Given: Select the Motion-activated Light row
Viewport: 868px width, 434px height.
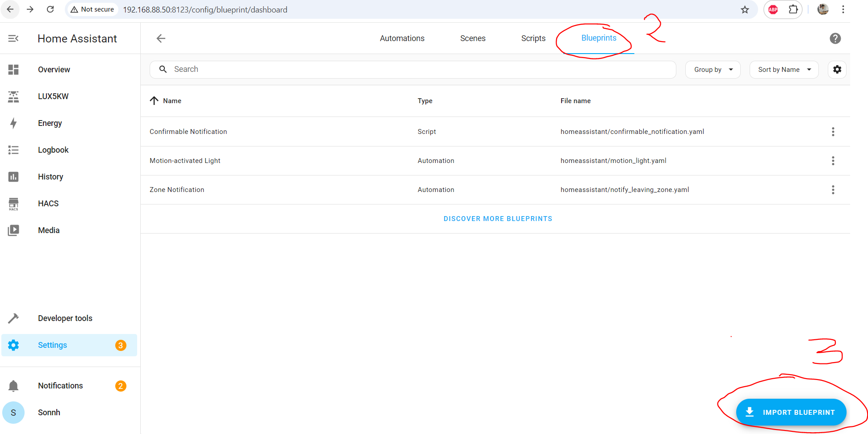Looking at the screenshot, I should (495, 161).
